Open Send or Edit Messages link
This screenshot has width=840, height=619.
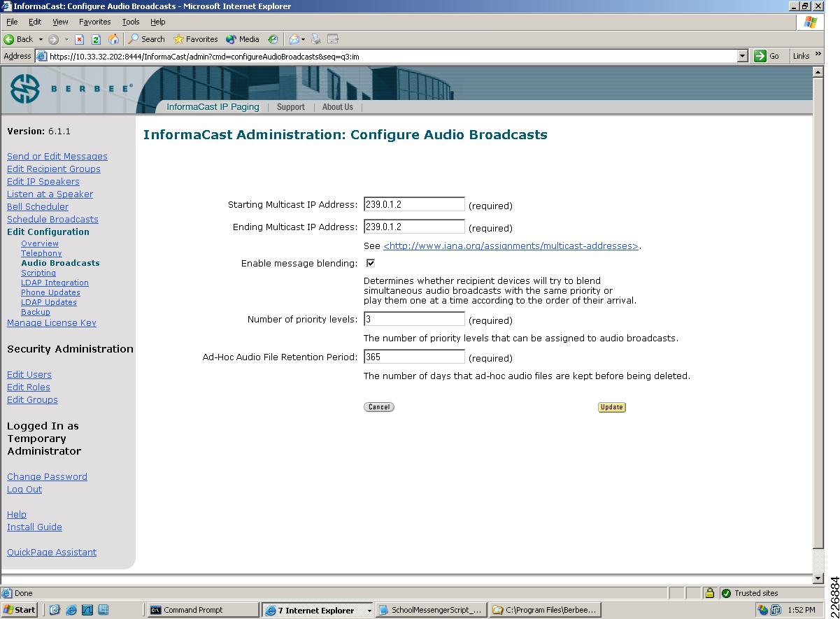tap(57, 157)
